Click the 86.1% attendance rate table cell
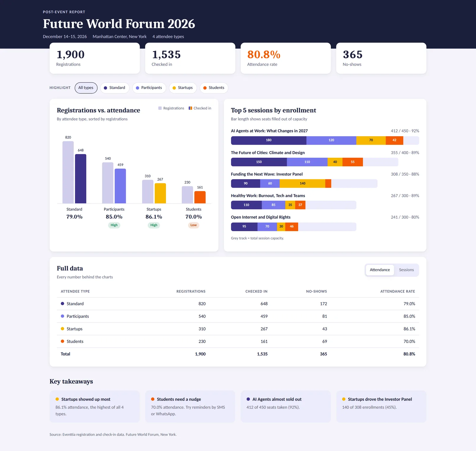The image size is (476, 451). point(409,329)
